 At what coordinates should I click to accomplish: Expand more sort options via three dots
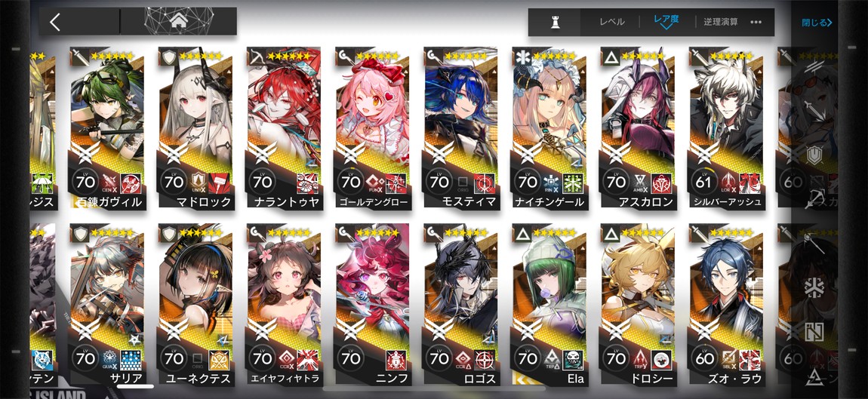click(756, 22)
